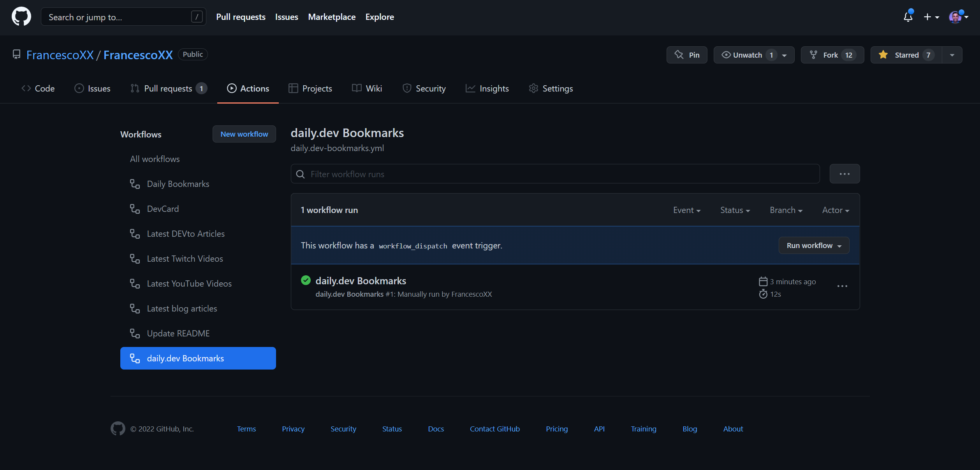
Task: Click the footer GitHub logo
Action: pyautogui.click(x=118, y=428)
